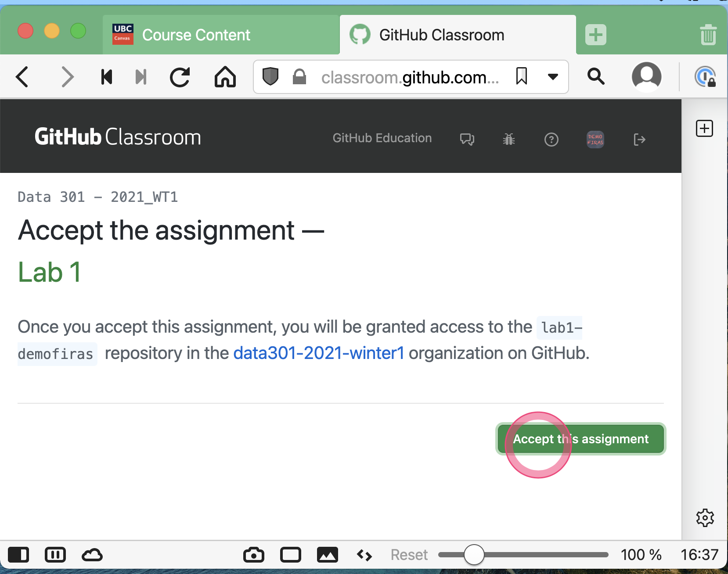Open the closed tabs trash can
The image size is (728, 574).
pos(708,35)
